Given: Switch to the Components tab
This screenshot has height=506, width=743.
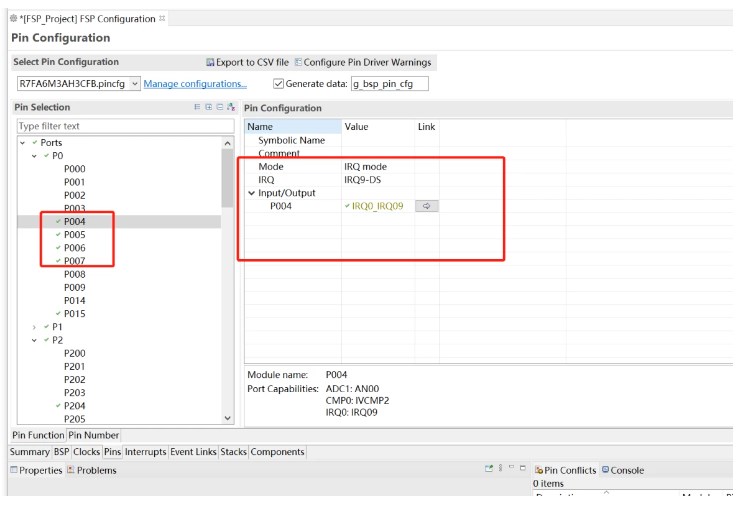Looking at the screenshot, I should [278, 452].
